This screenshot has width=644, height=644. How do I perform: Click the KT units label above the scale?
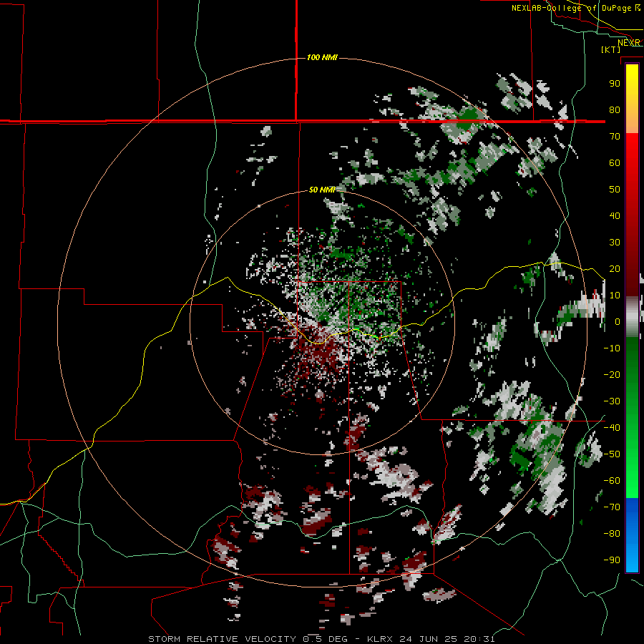pos(611,49)
